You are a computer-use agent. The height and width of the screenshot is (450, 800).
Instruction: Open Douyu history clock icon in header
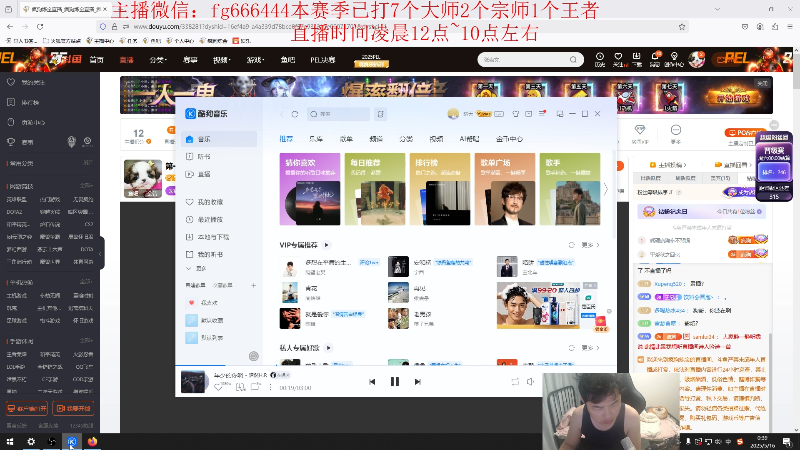point(600,59)
